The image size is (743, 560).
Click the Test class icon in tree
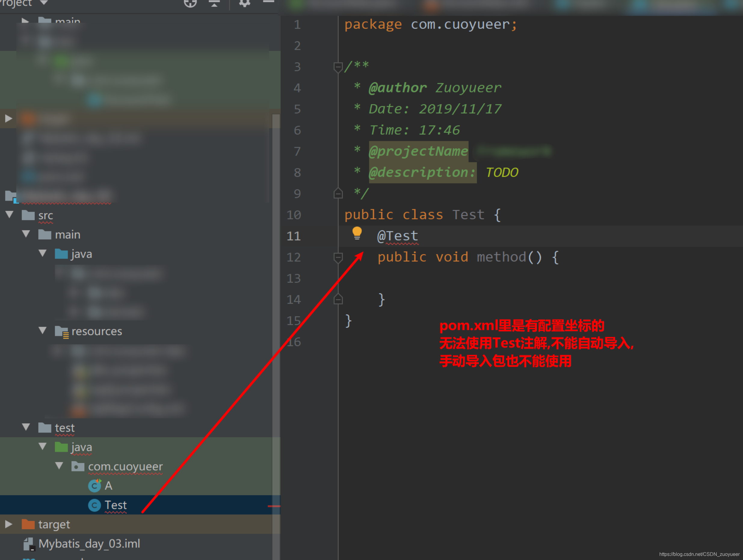click(94, 505)
